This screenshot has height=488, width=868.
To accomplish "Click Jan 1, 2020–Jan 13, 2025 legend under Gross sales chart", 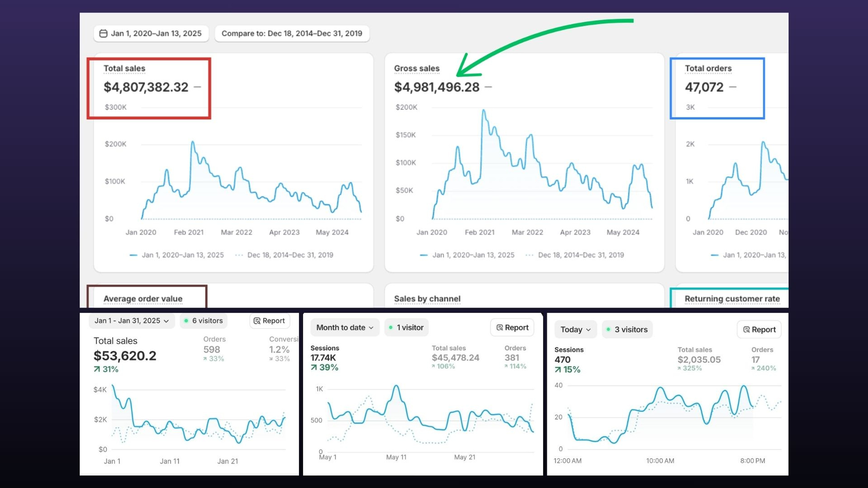I will [x=467, y=255].
